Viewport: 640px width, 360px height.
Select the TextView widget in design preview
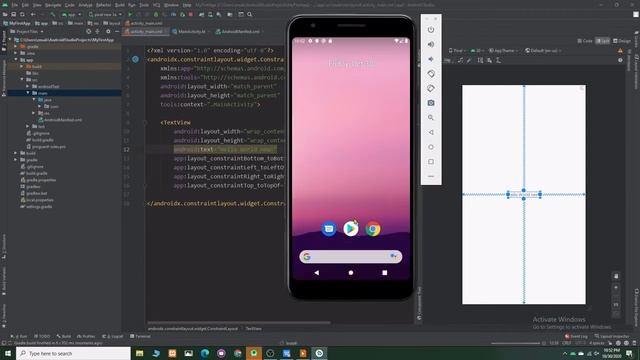[524, 195]
